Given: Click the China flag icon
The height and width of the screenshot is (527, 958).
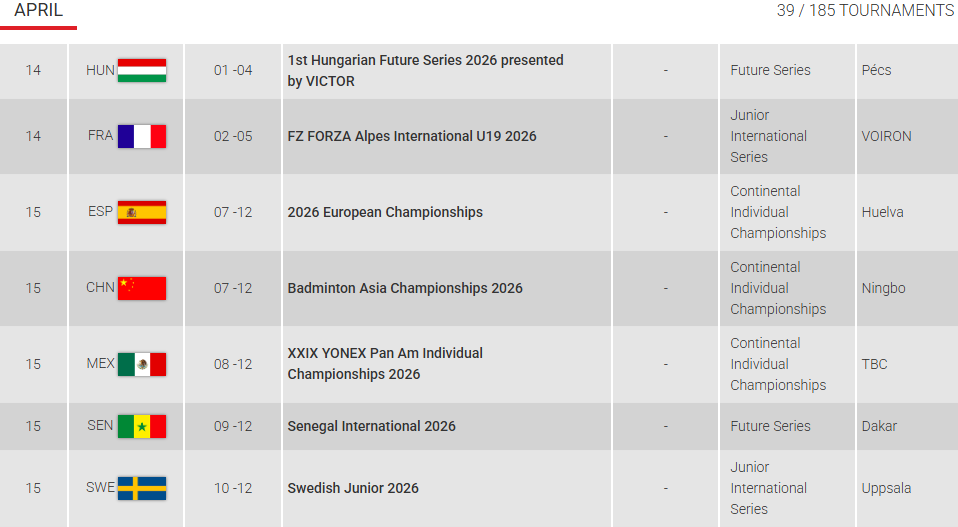Looking at the screenshot, I should (141, 288).
